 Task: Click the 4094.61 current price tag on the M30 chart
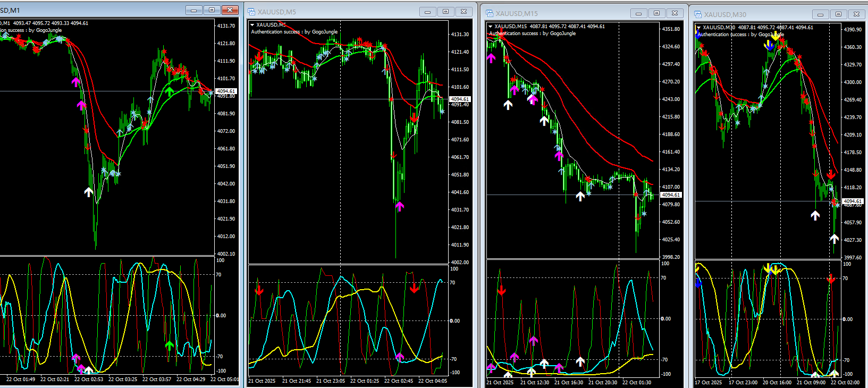853,201
